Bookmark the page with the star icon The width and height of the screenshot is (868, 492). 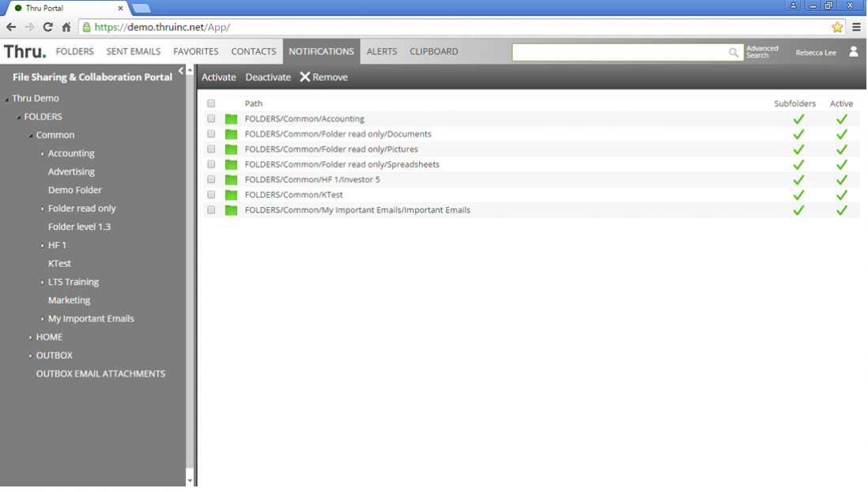click(x=837, y=27)
